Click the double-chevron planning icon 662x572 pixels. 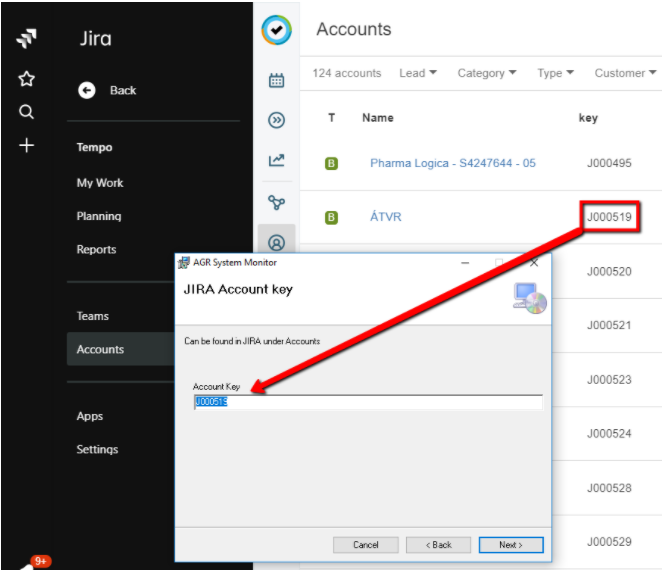[277, 120]
